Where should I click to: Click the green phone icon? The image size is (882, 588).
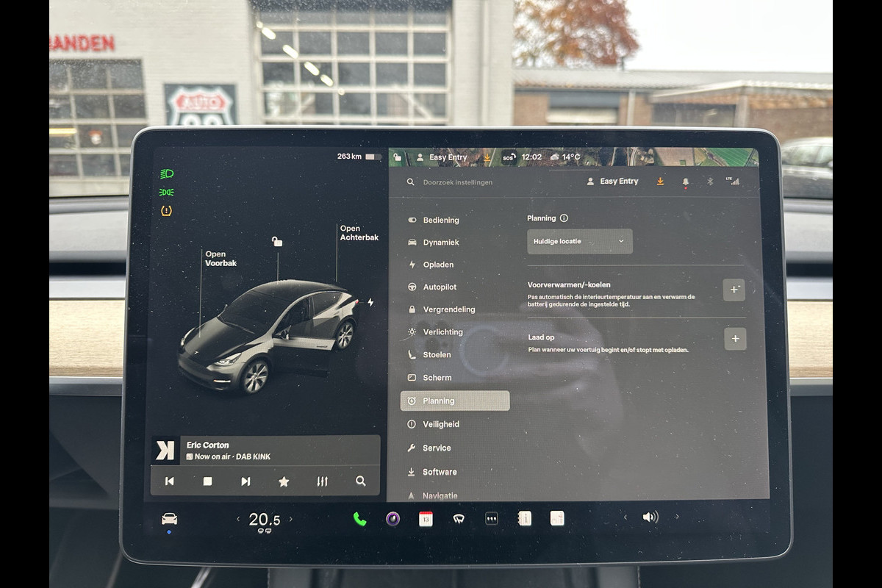pyautogui.click(x=359, y=519)
